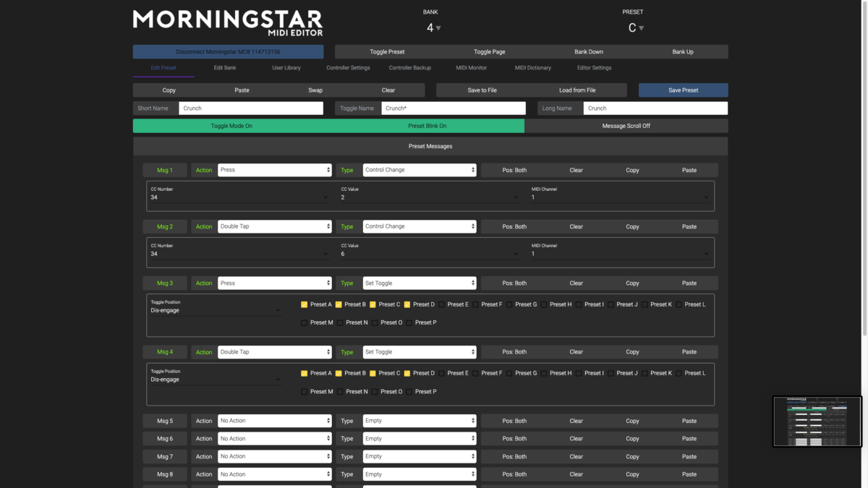Click Disconnect Morningstar MC8 button
Image resolution: width=868 pixels, height=488 pixels.
[x=228, y=52]
